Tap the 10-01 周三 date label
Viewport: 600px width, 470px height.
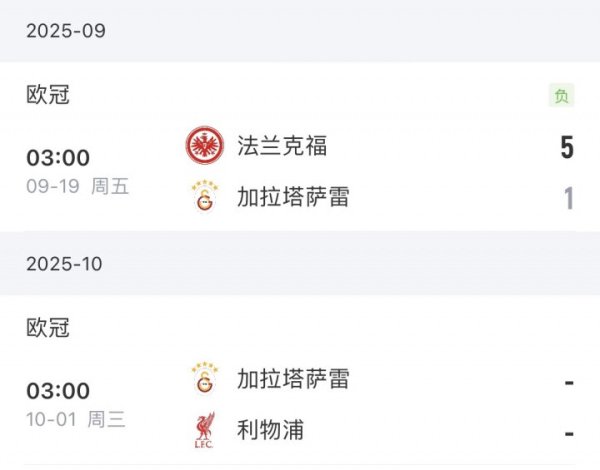(x=76, y=419)
